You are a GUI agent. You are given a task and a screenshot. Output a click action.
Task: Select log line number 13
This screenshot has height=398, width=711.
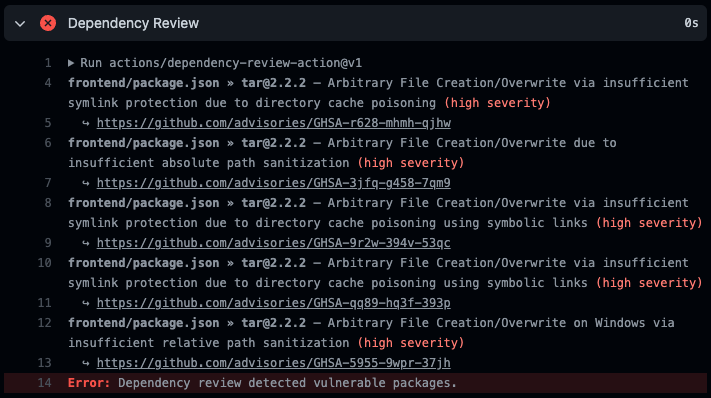(x=44, y=363)
